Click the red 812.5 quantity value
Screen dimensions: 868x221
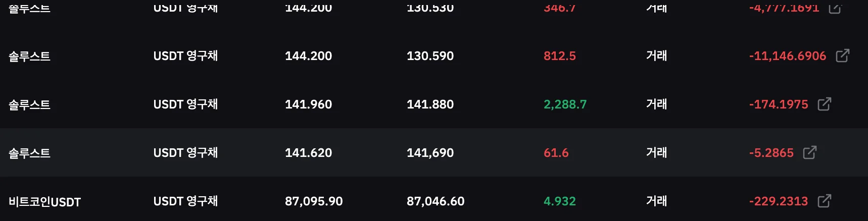[559, 56]
